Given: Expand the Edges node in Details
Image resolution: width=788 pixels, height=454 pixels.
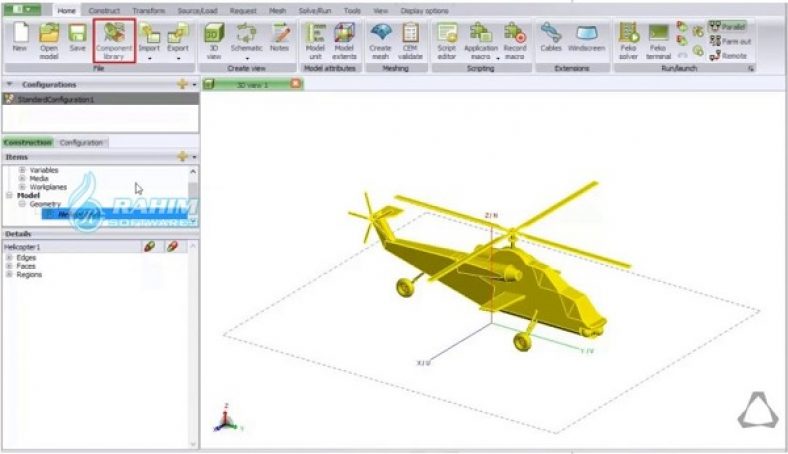Looking at the screenshot, I should pos(9,257).
